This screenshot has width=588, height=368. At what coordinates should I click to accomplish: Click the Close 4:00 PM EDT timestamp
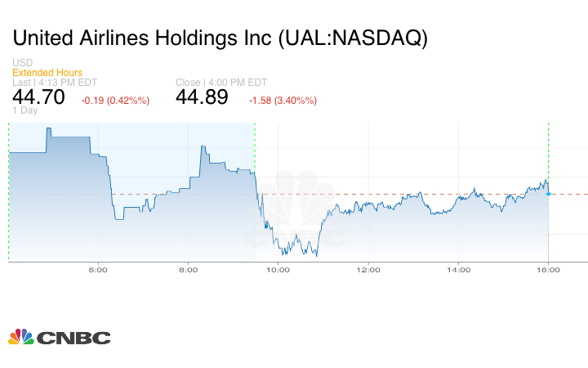221,83
